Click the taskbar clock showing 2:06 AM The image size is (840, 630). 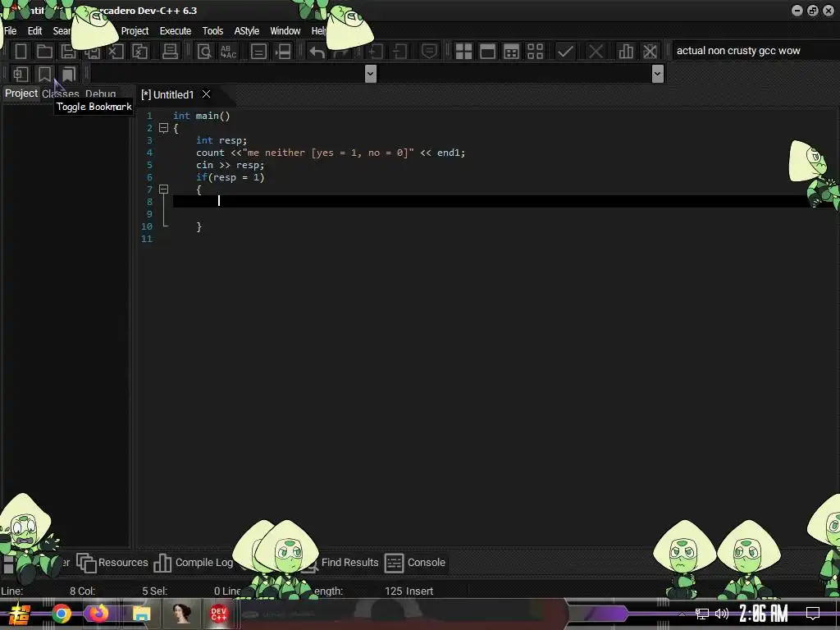tap(764, 614)
